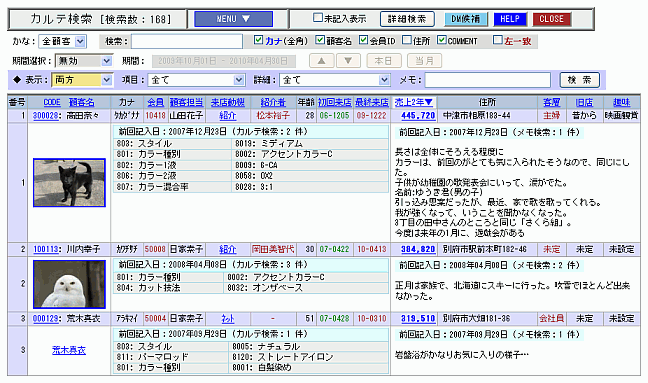
Task: Open the HELP button
Action: [x=510, y=19]
